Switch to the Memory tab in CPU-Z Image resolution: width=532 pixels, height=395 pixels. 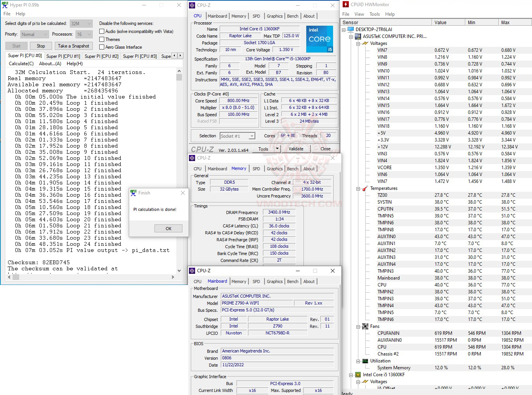click(x=239, y=16)
